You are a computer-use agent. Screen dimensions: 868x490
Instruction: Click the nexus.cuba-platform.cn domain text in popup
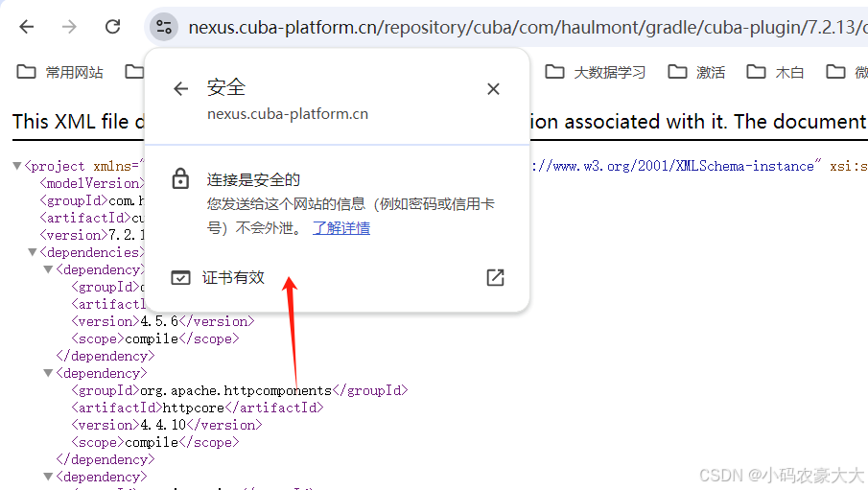pos(288,113)
